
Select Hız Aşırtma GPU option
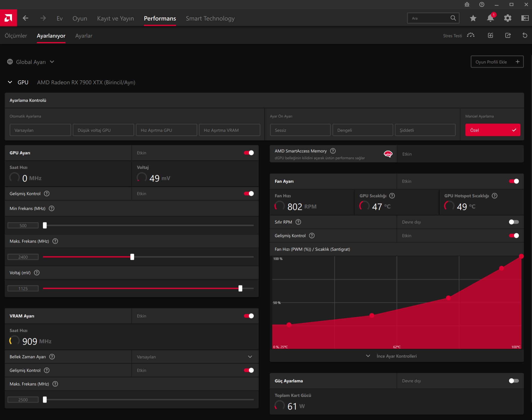(x=166, y=130)
